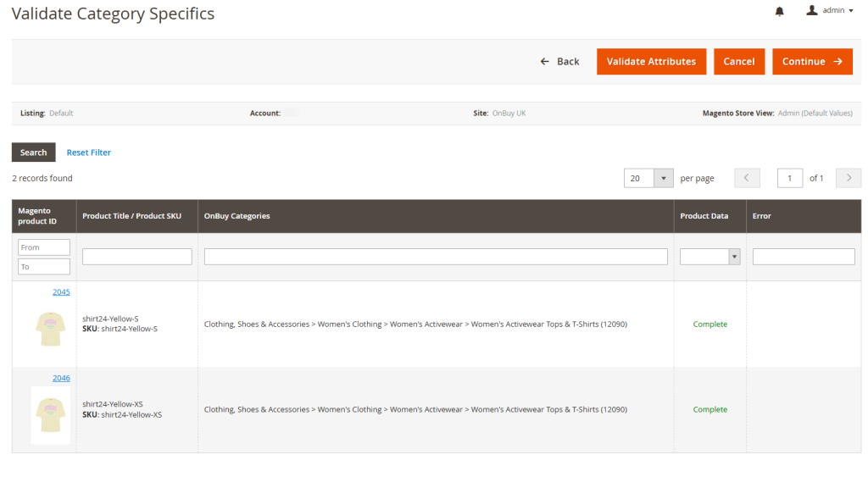The width and height of the screenshot is (868, 477).
Task: Go to the next page arrow
Action: (848, 178)
